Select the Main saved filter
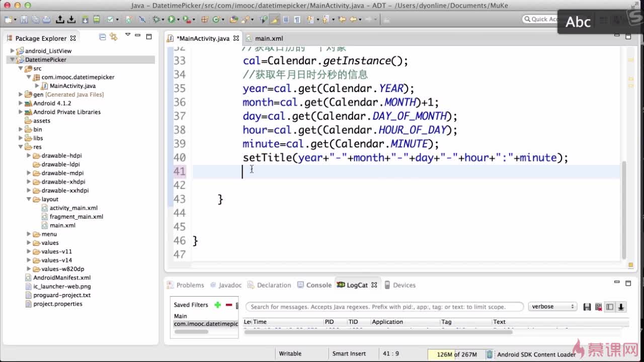Viewport: 644px width, 362px height. point(181,316)
